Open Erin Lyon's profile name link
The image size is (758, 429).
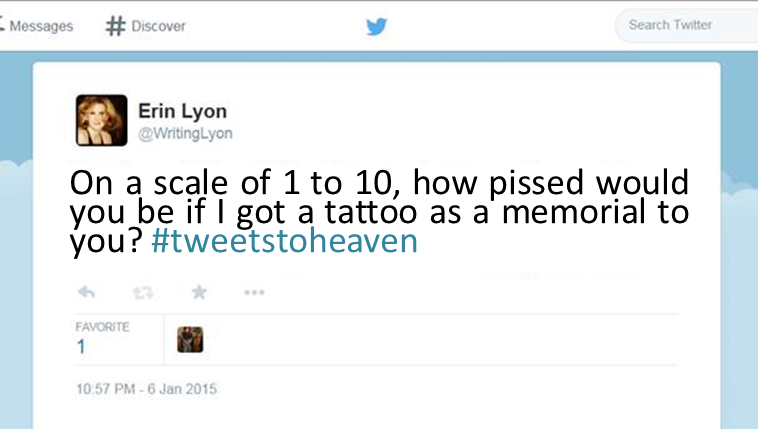(x=182, y=111)
